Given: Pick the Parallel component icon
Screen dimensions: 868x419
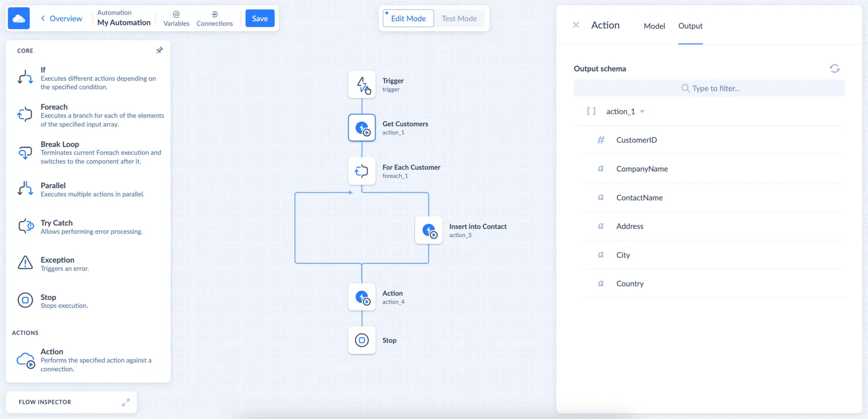Looking at the screenshot, I should pos(25,189).
